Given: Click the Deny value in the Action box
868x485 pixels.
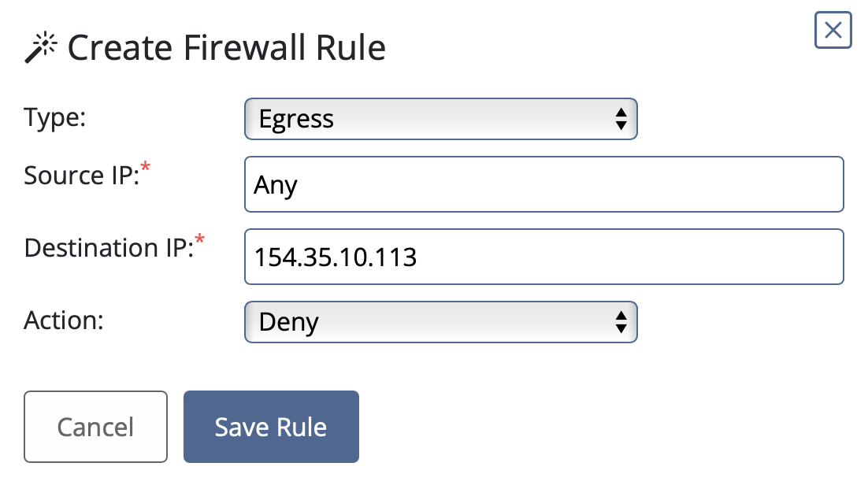Looking at the screenshot, I should pyautogui.click(x=288, y=322).
